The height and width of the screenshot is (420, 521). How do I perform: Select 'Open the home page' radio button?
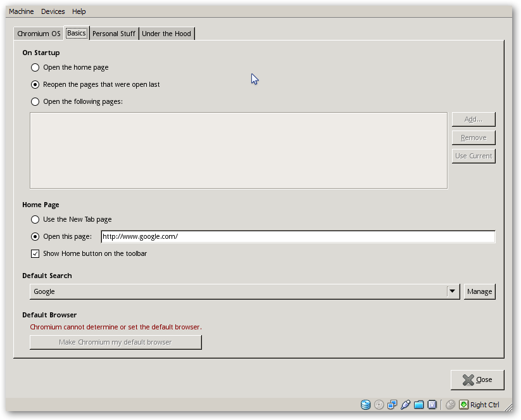pos(35,68)
